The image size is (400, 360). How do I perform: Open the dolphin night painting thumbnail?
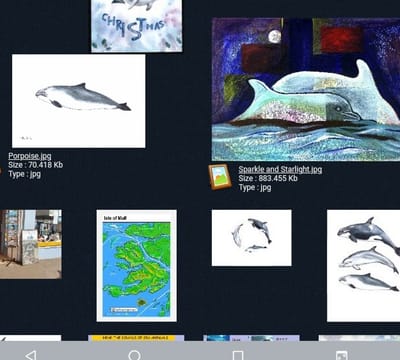click(x=306, y=89)
